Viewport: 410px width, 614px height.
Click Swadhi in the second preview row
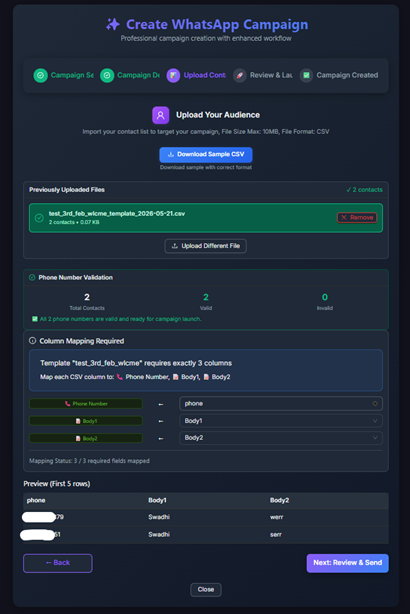point(159,535)
